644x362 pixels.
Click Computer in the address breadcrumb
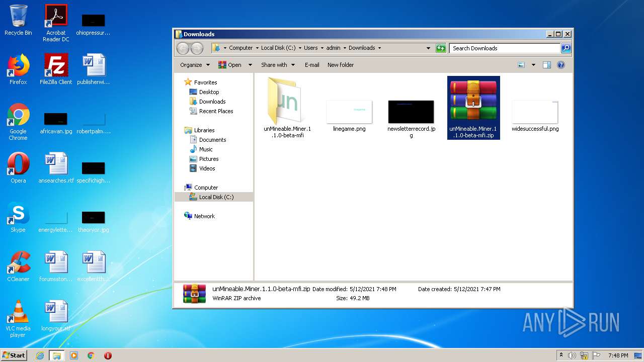(x=241, y=48)
